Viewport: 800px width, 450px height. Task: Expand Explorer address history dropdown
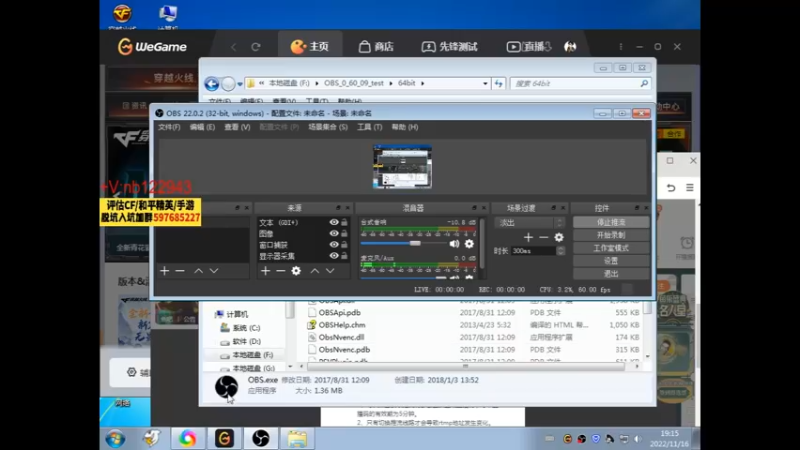coord(485,83)
